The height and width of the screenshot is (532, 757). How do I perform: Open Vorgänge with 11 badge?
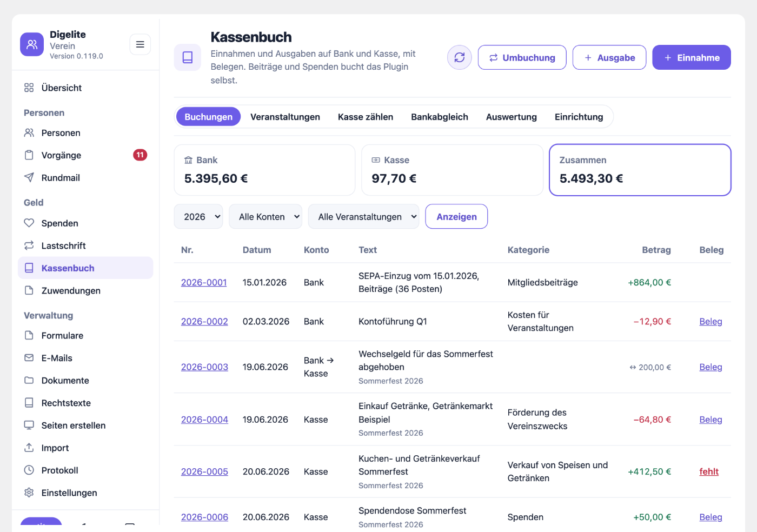pos(85,155)
